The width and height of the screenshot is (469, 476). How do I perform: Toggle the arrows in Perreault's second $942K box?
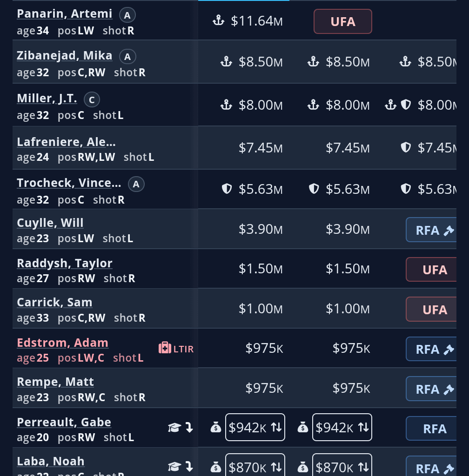(x=363, y=428)
